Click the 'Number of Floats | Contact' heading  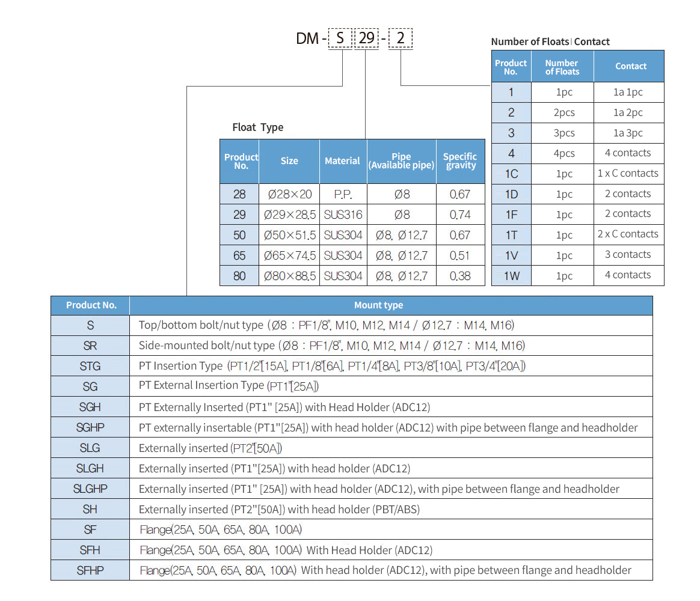tap(550, 42)
